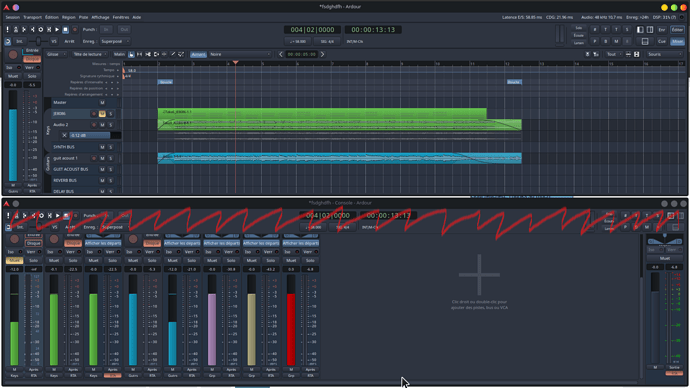The image size is (690, 388).
Task: Select the Range tool in editor toolbar
Action: pos(139,54)
